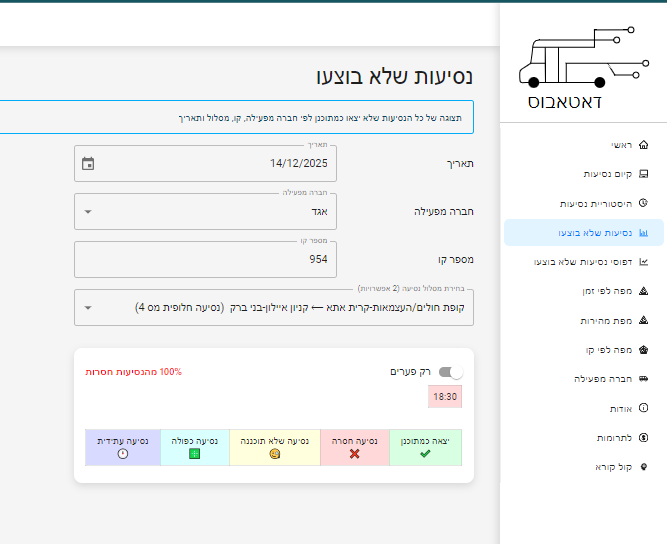Click the icon beside מפה לפי זמן
The height and width of the screenshot is (544, 667).
tap(643, 291)
